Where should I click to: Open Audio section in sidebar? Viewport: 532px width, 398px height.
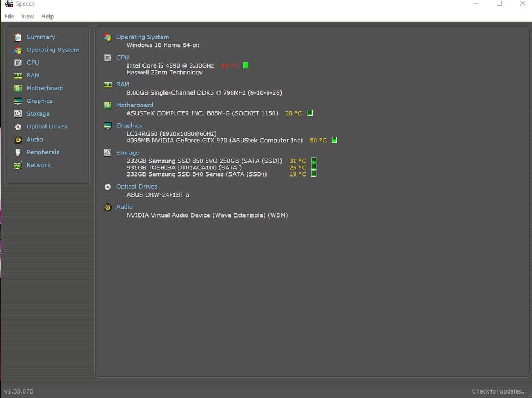click(34, 139)
